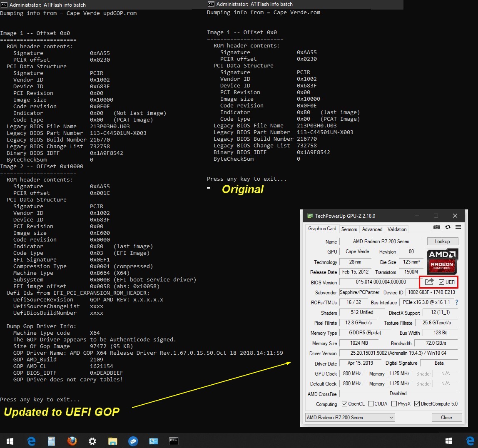Minimize the GPU-Z window
The width and height of the screenshot is (478, 448).
(x=417, y=216)
